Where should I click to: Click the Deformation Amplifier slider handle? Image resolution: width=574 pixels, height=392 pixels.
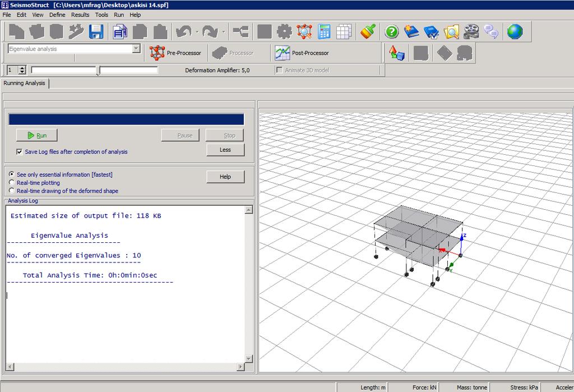(x=98, y=70)
